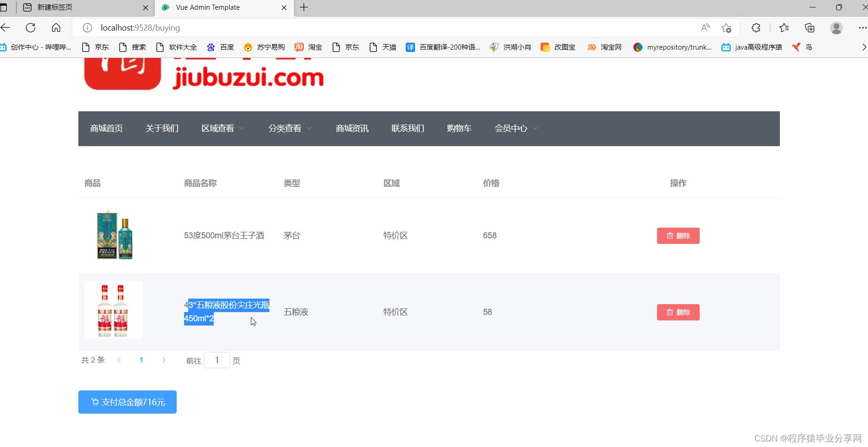The height and width of the screenshot is (447, 868).
Task: Open the browser home page icon
Action: click(x=56, y=28)
